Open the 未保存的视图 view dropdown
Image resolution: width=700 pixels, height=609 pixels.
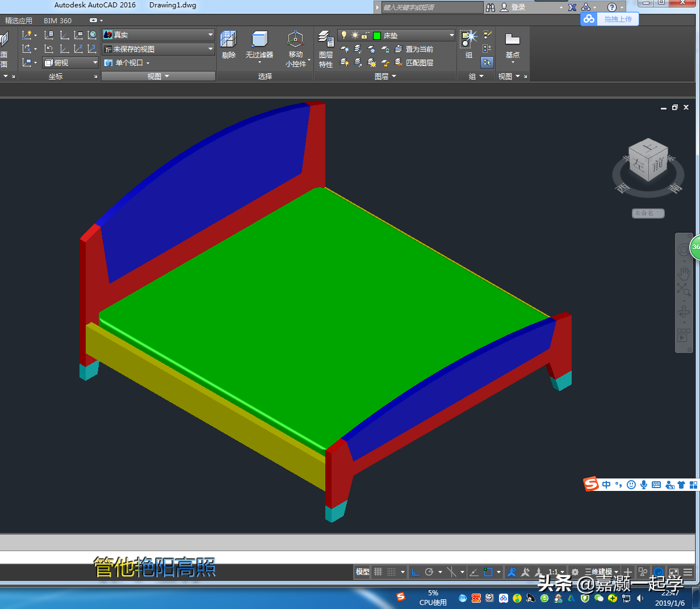click(x=158, y=49)
